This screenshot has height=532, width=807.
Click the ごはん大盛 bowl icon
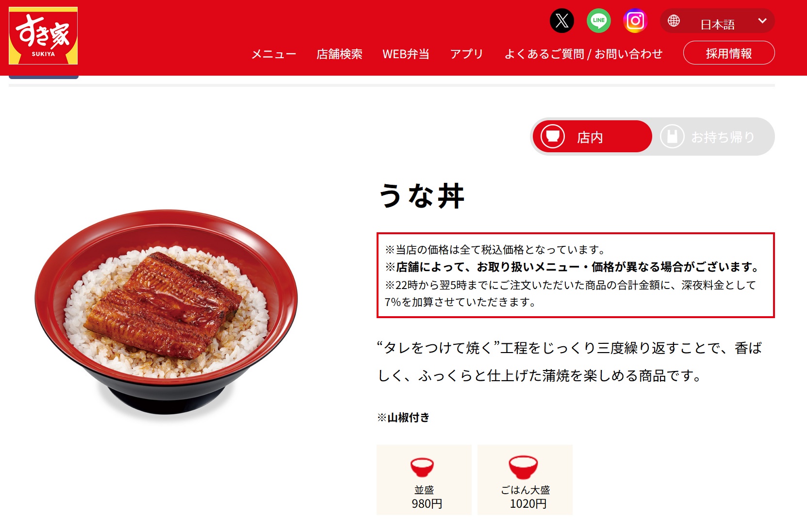(523, 467)
